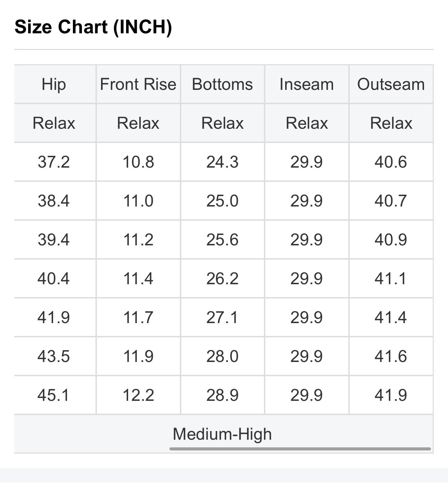Select the Outseam column header
The image size is (448, 489).
click(x=391, y=84)
